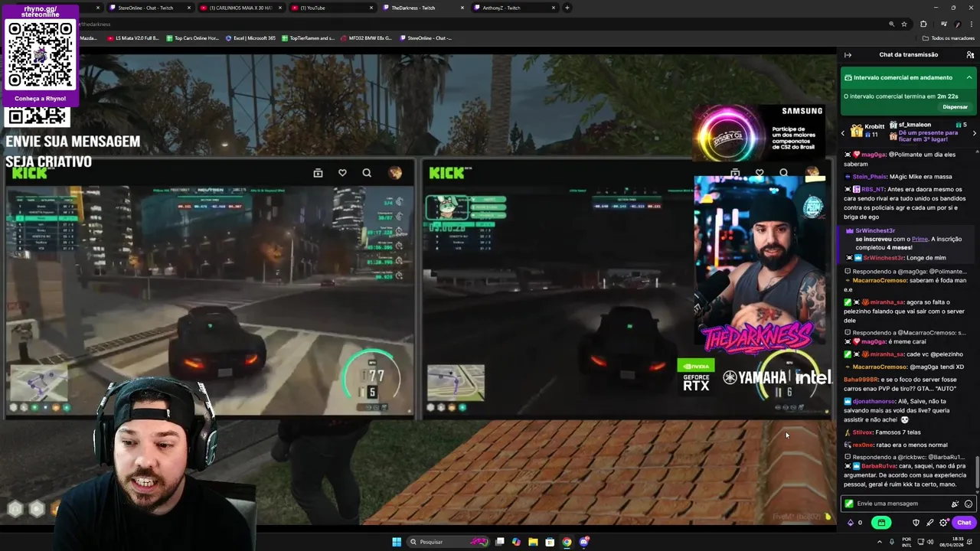Show next gift leaderboard entry
Image resolution: width=980 pixels, height=551 pixels.
pos(974,133)
